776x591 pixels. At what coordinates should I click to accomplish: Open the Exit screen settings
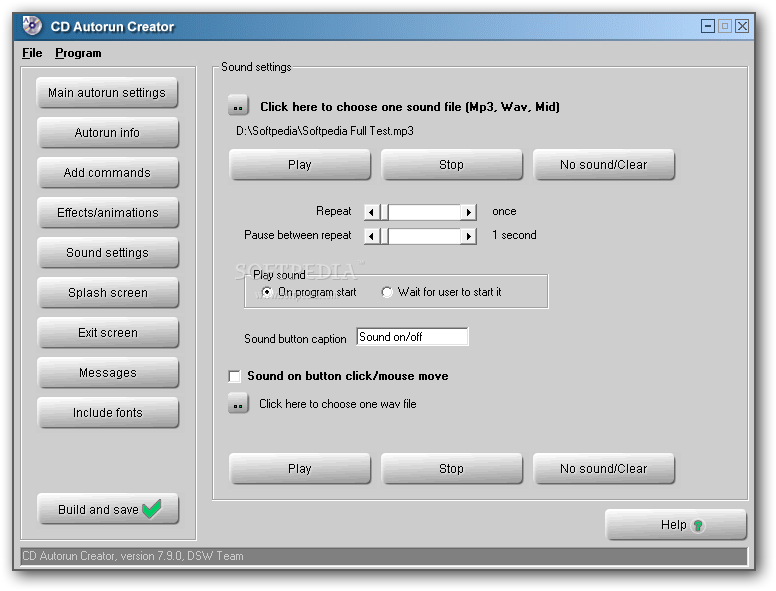coord(107,333)
